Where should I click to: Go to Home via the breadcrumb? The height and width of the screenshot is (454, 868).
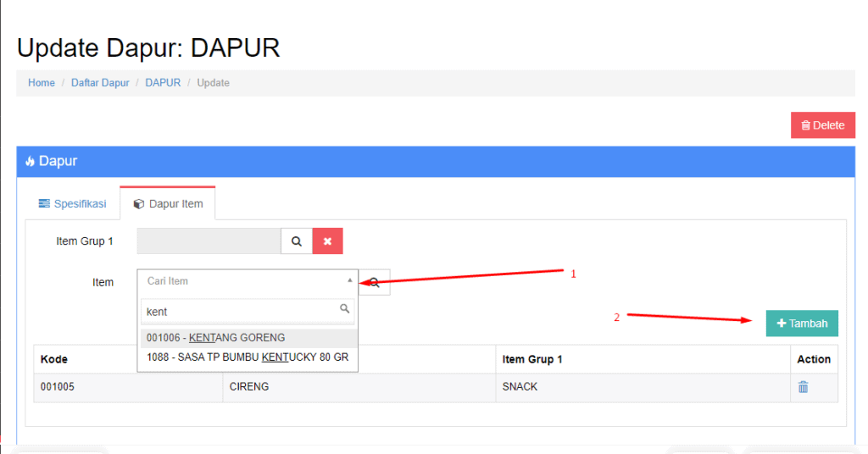point(42,83)
